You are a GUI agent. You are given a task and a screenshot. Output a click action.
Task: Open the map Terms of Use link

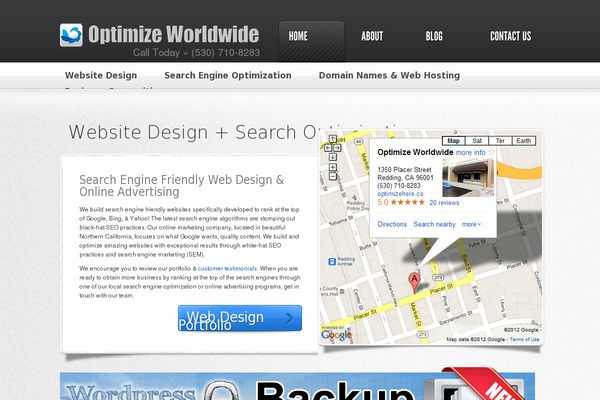point(525,339)
